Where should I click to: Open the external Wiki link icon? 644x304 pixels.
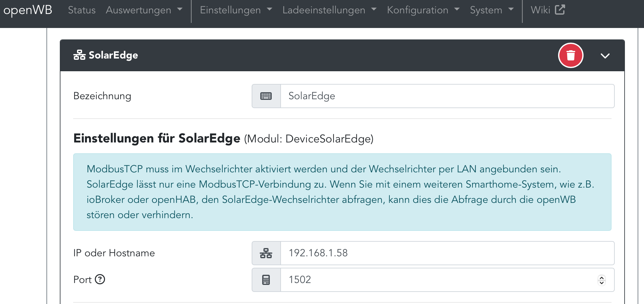point(560,10)
